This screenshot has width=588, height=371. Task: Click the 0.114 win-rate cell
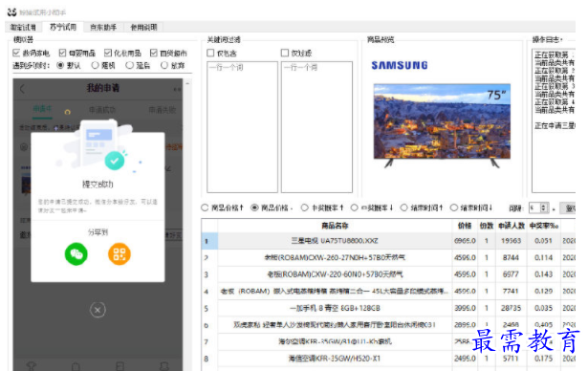543,258
